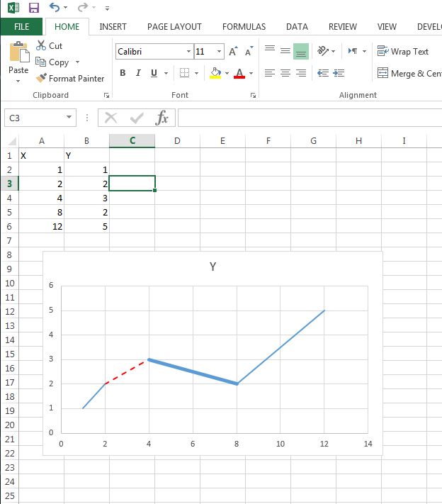Screen dimensions: 442x504
Task: Click the Text Direction icon
Action: click(x=353, y=51)
